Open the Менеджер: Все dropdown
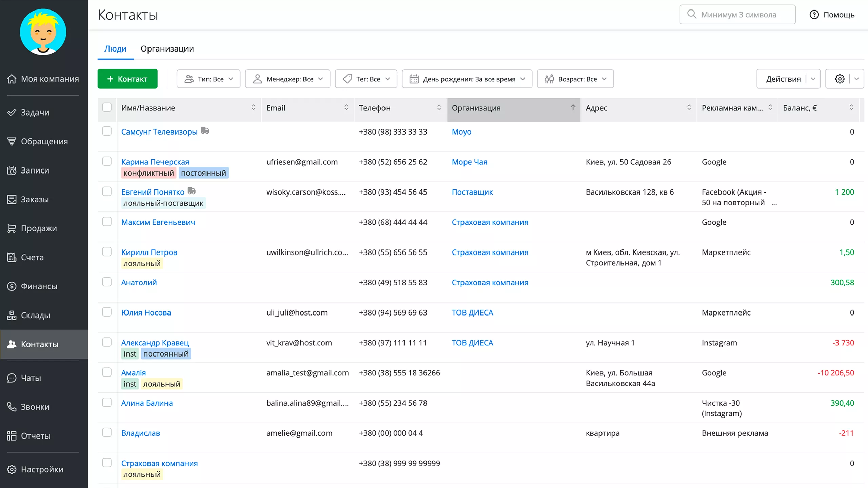The image size is (868, 488). [288, 79]
